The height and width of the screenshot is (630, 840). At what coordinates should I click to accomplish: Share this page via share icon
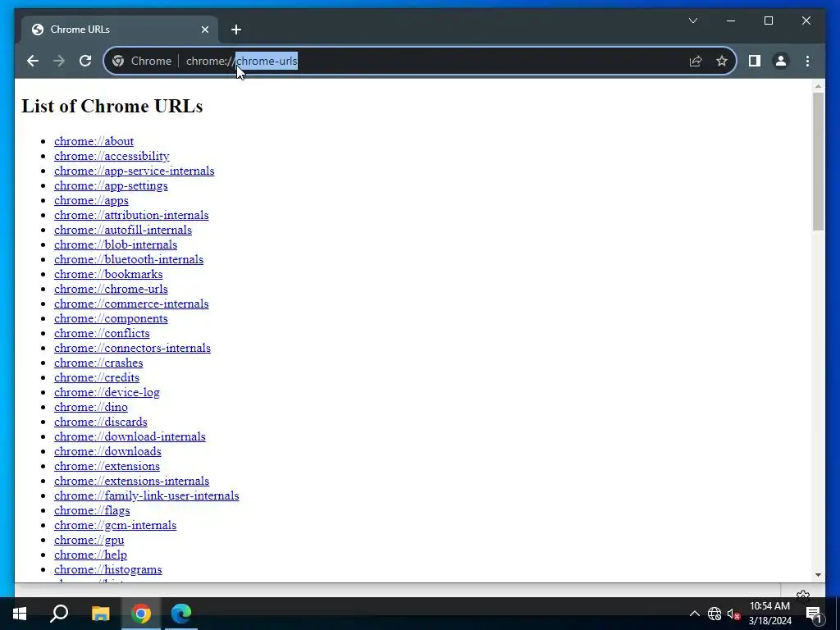pos(696,61)
